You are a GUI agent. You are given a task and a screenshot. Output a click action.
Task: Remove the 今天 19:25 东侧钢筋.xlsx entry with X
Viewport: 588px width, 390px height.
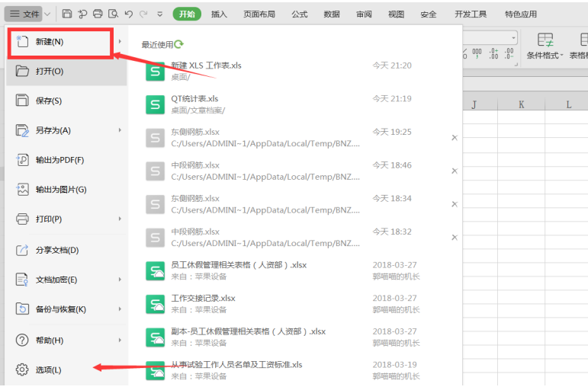tap(455, 138)
